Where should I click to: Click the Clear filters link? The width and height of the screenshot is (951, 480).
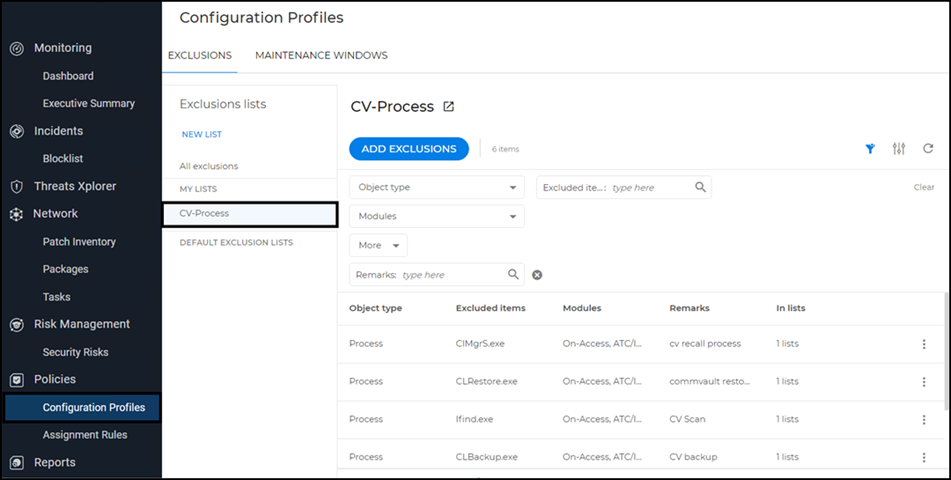tap(923, 188)
